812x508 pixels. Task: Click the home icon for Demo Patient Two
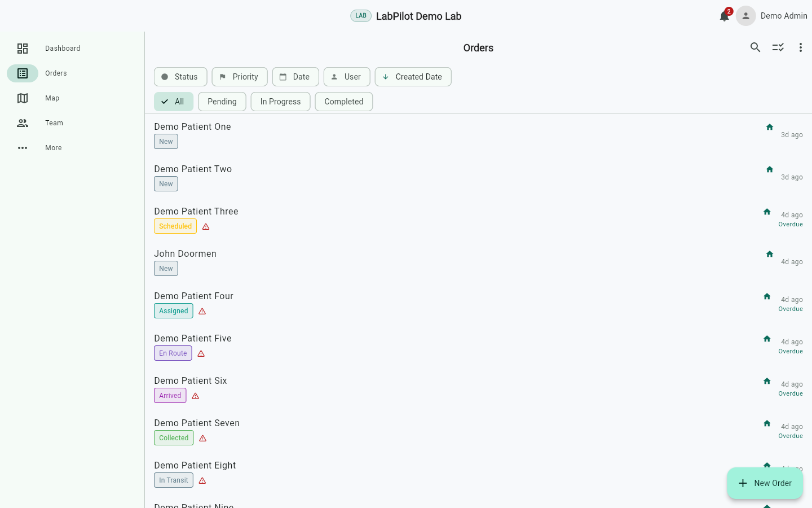pyautogui.click(x=770, y=169)
